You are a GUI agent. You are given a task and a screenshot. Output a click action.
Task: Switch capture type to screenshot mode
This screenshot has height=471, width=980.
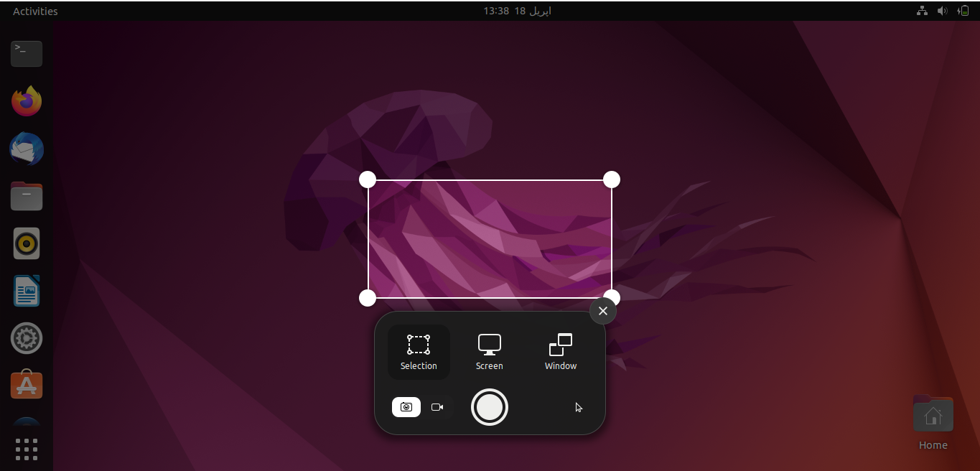pos(406,407)
